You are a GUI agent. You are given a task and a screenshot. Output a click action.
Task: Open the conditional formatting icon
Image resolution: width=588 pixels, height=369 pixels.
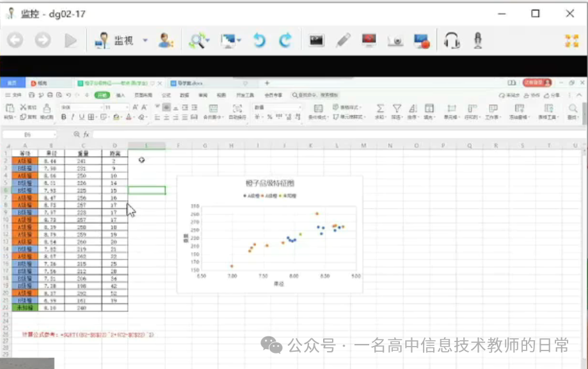point(317,109)
